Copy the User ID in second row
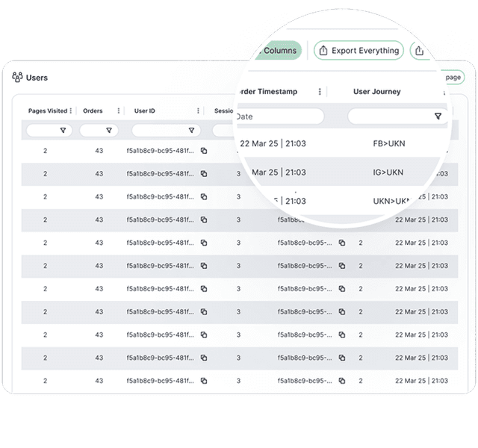 204,174
